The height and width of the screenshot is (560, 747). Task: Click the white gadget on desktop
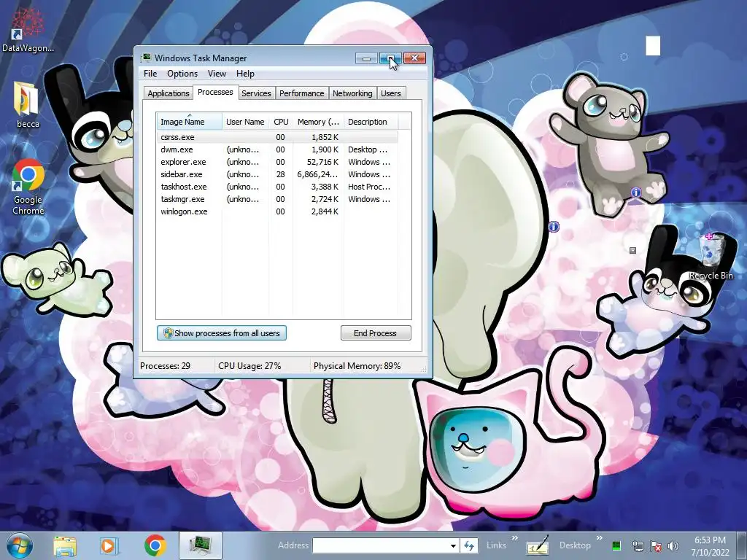click(653, 46)
